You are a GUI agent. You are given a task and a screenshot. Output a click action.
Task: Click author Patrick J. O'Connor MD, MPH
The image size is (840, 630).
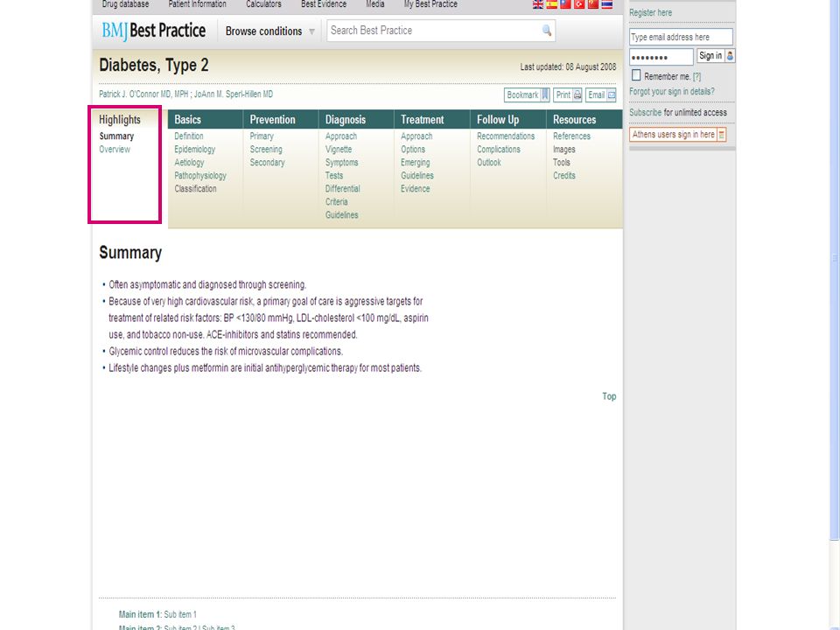tap(143, 94)
